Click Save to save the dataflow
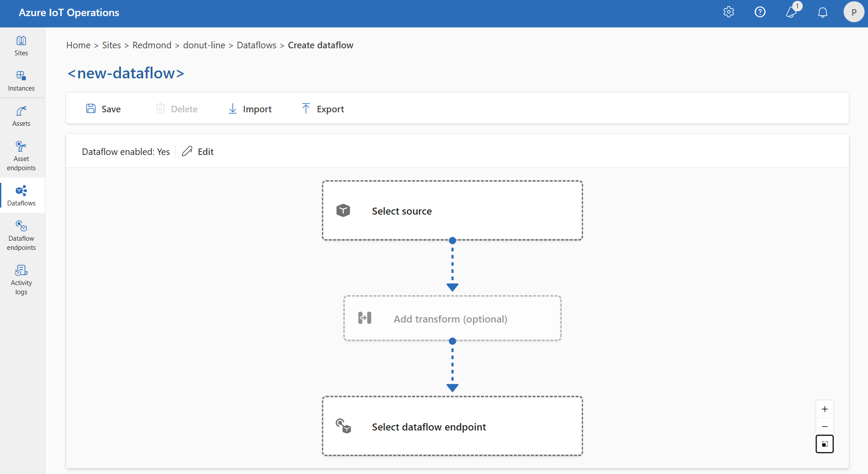The height and width of the screenshot is (474, 868). [104, 108]
